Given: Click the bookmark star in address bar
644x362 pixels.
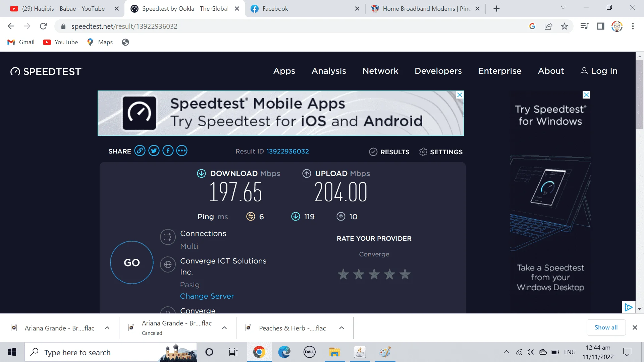Looking at the screenshot, I should click(565, 26).
